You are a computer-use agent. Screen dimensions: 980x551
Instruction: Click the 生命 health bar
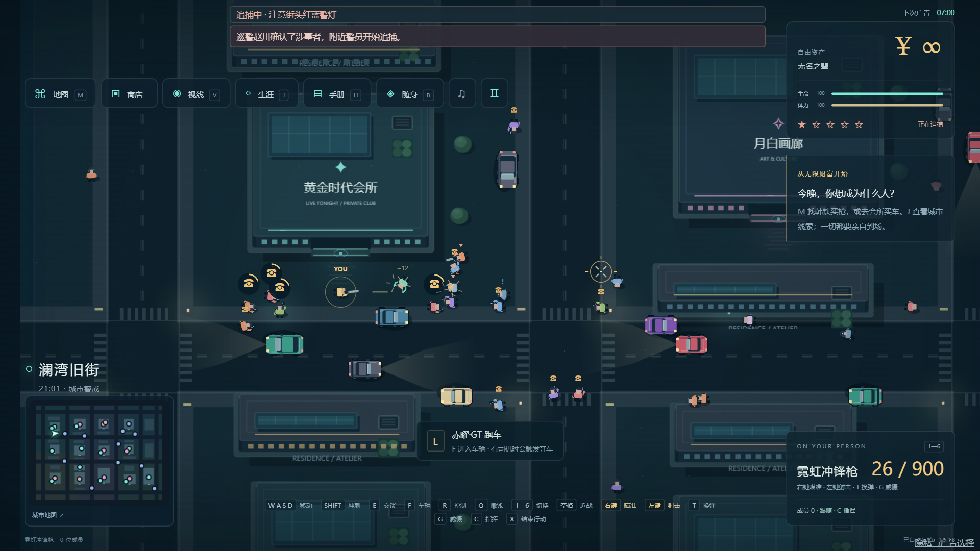(x=887, y=93)
